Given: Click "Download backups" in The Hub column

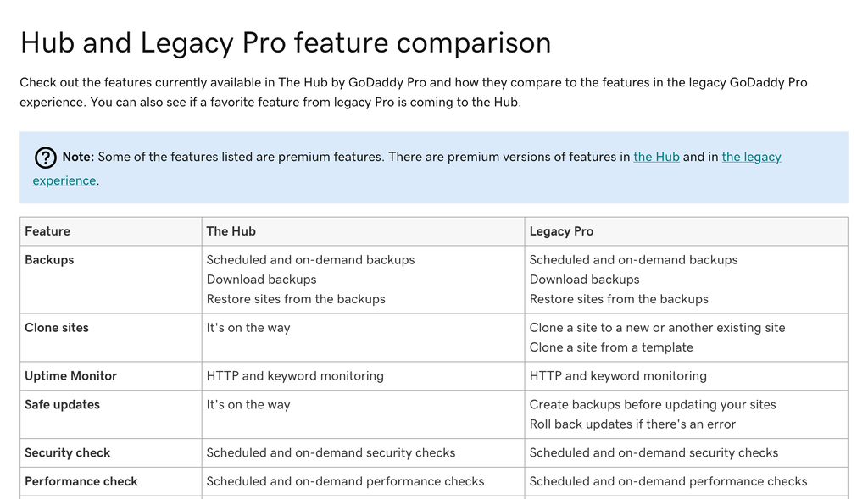Looking at the screenshot, I should (x=261, y=280).
